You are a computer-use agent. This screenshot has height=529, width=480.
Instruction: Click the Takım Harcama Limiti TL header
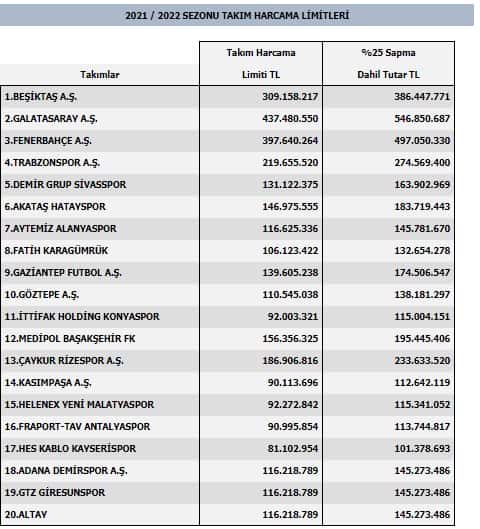(261, 63)
